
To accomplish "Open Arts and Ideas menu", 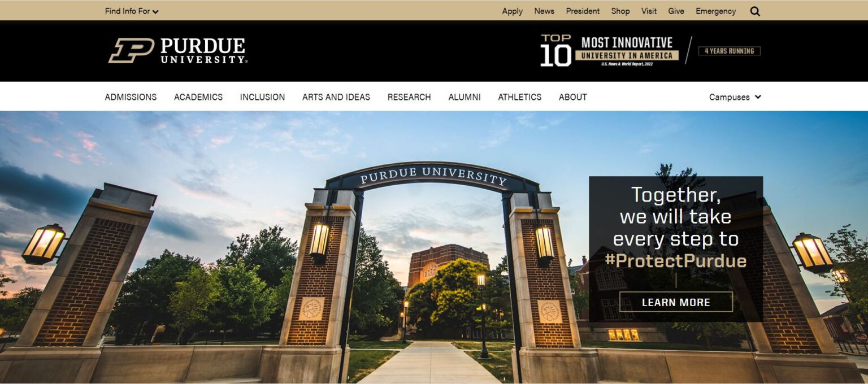I will (x=336, y=97).
